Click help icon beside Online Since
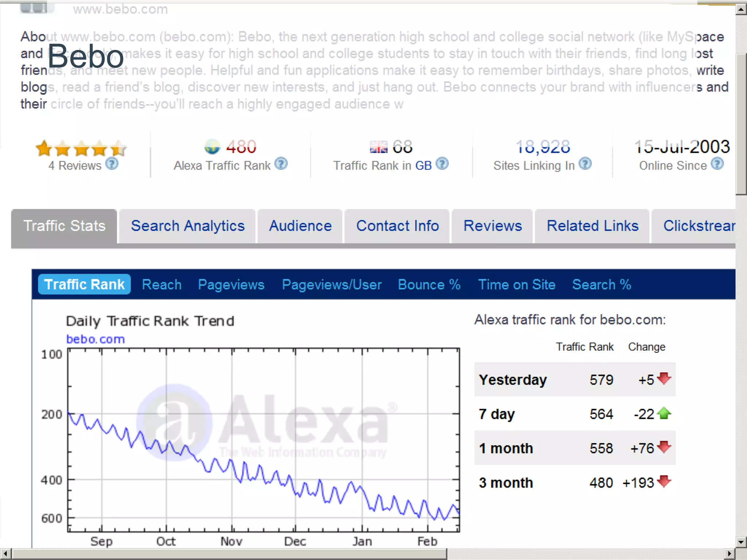 [x=717, y=164]
